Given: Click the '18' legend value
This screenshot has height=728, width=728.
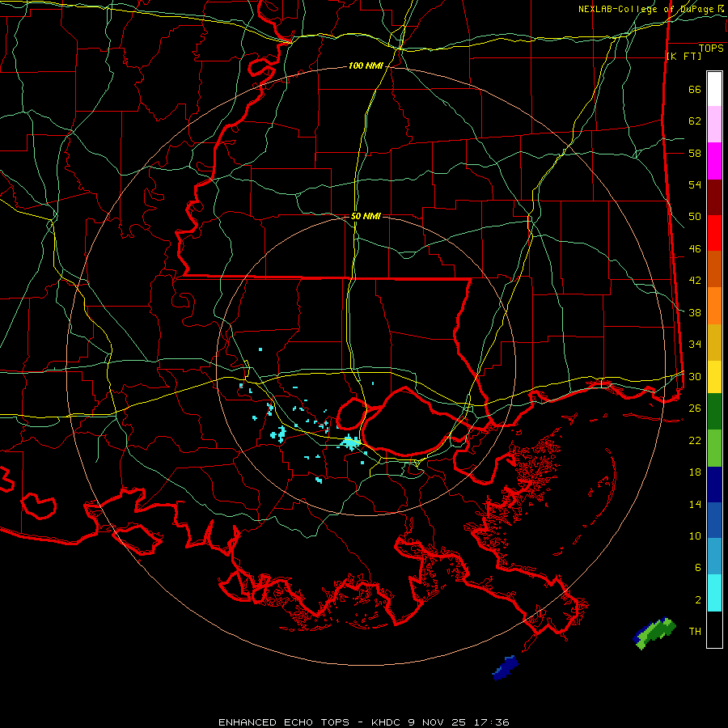Looking at the screenshot, I should pyautogui.click(x=695, y=472).
